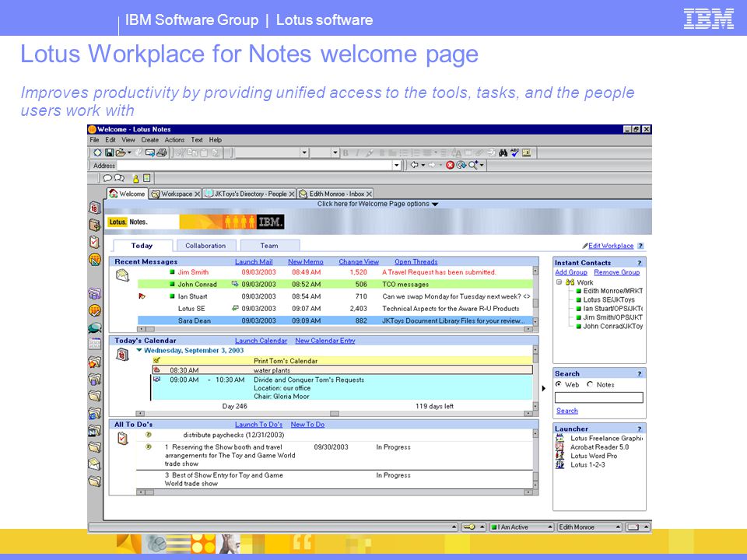Click the Acrobat Reader 5.0 launcher icon

pyautogui.click(x=559, y=447)
